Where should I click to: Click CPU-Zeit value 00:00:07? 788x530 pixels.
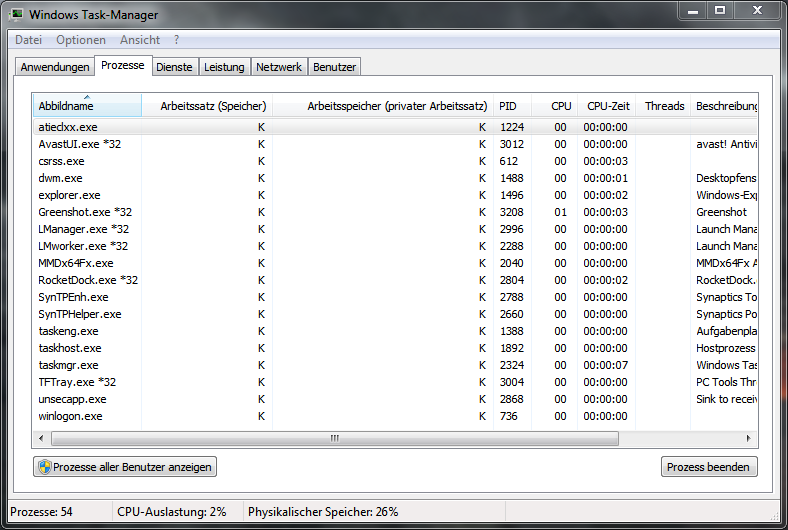click(606, 365)
